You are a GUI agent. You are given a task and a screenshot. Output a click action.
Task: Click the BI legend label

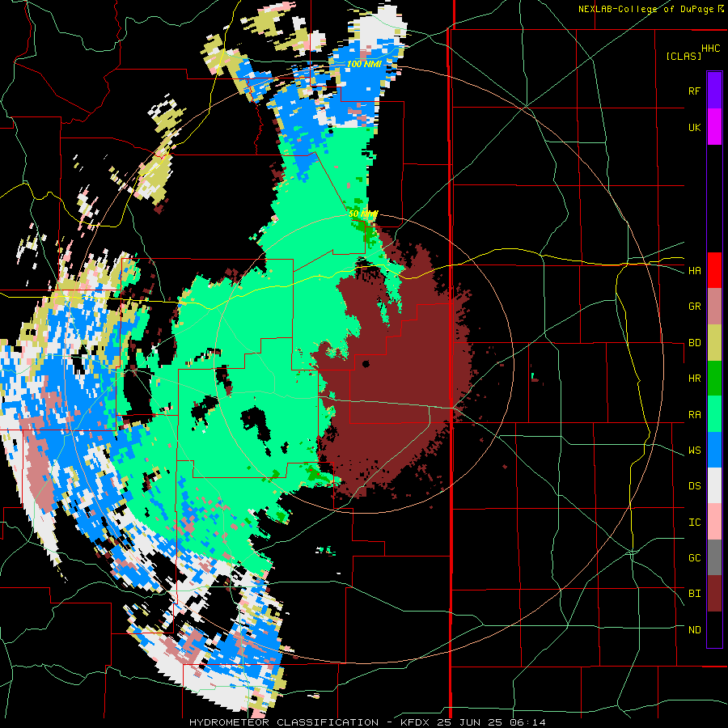694,594
